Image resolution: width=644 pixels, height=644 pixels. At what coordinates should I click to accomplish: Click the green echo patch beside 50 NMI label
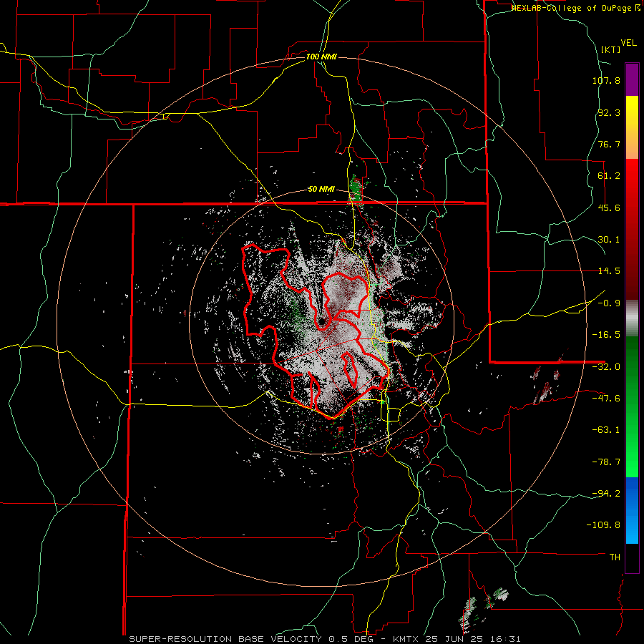click(355, 188)
